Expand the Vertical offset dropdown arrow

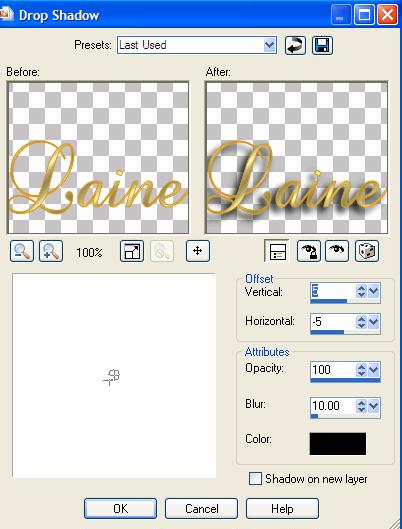pos(373,291)
